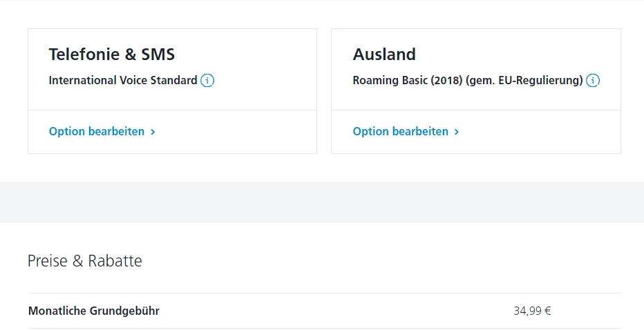Viewport: 644px width, 330px height.
Task: Edit option for Telefonie & SMS
Action: coord(97,131)
